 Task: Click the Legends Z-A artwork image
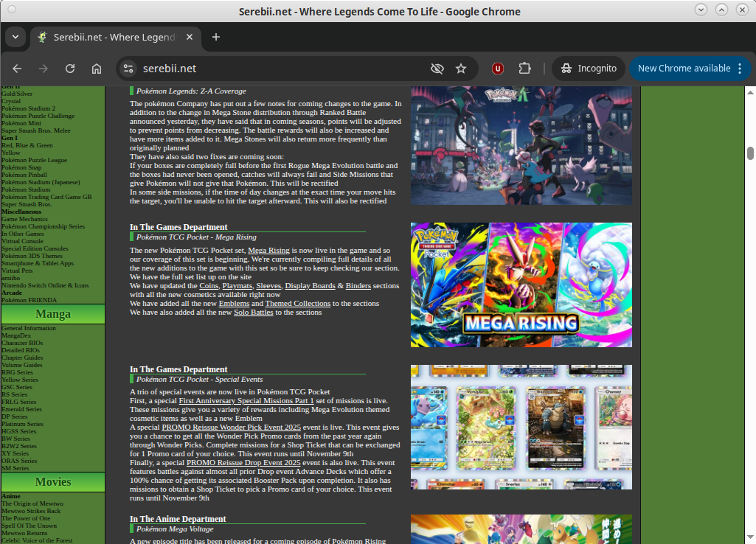pyautogui.click(x=521, y=145)
